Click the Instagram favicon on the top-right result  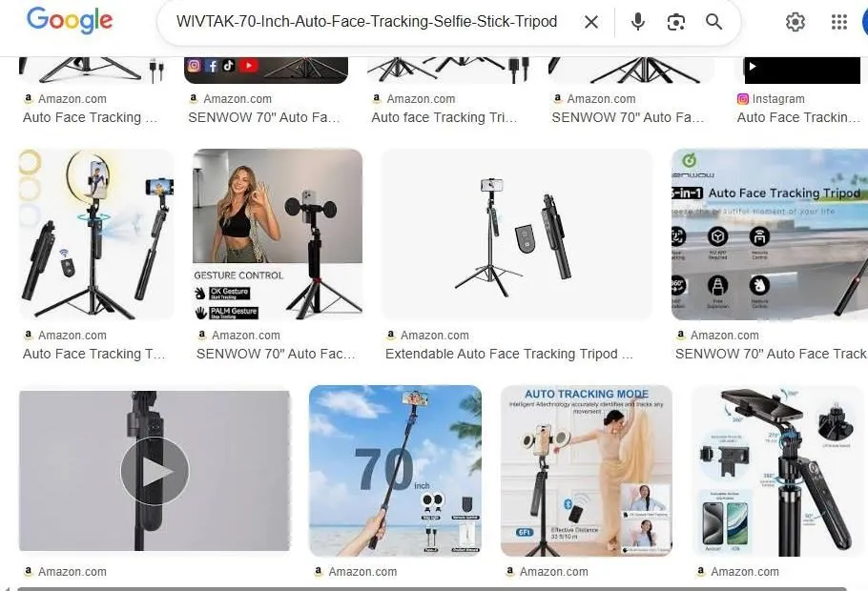coord(742,98)
